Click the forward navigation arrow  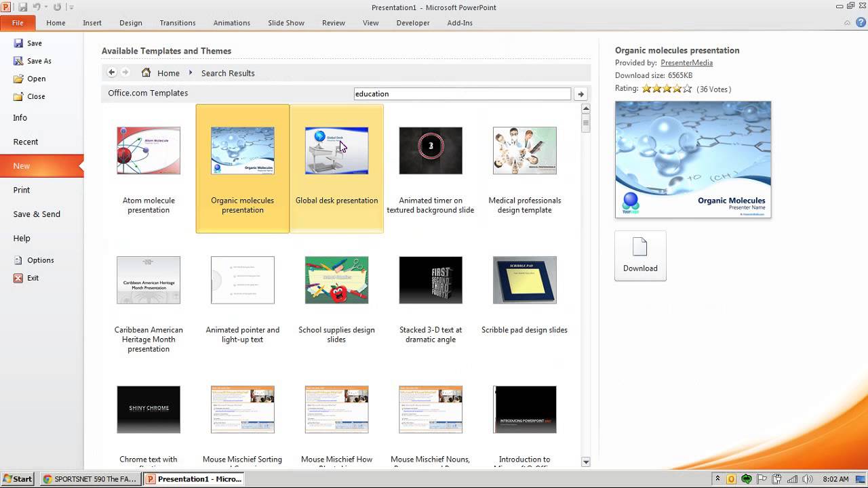coord(125,73)
